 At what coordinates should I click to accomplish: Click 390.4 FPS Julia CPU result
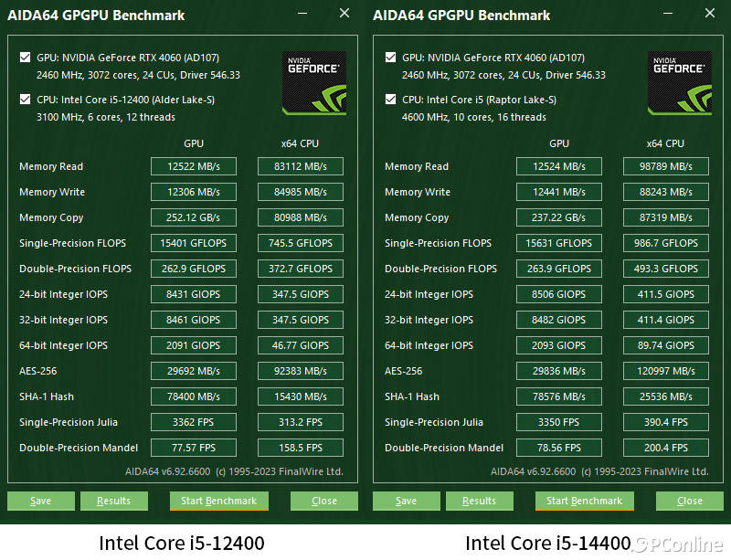click(666, 422)
